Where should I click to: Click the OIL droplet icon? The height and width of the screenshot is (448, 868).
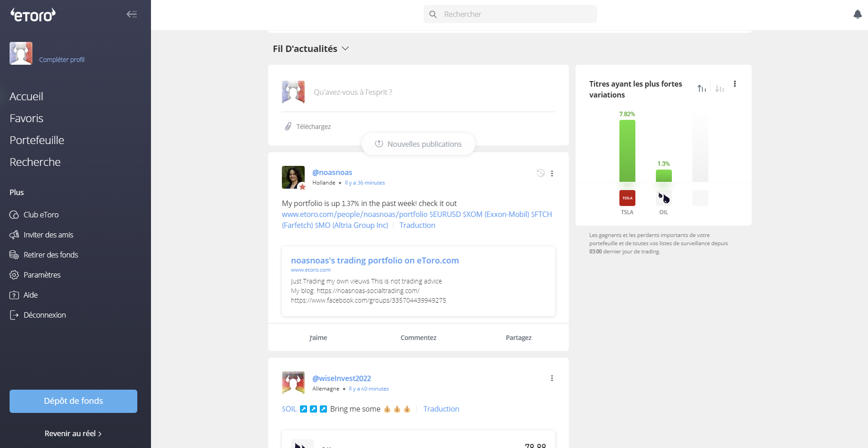(664, 198)
